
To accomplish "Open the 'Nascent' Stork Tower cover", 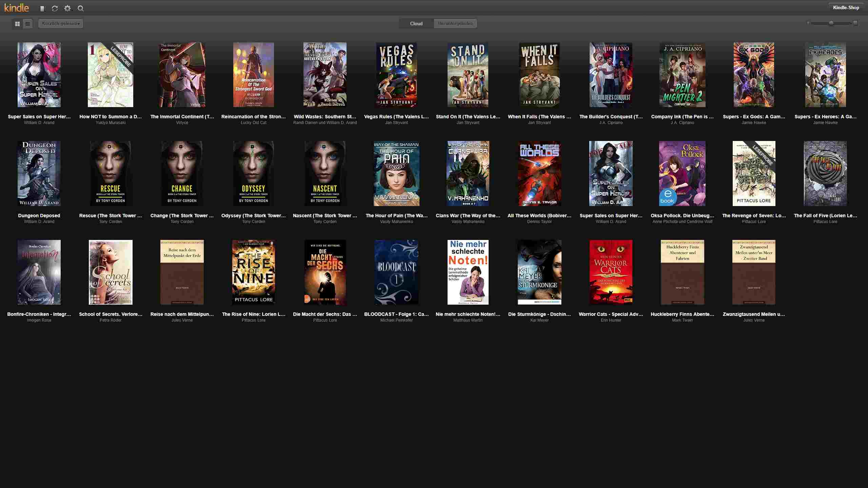I will (x=325, y=174).
